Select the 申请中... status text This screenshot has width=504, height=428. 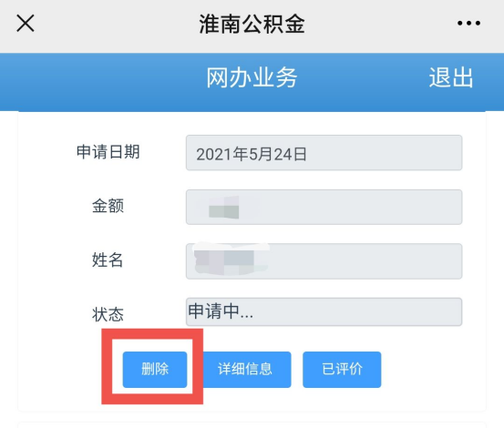click(x=221, y=311)
